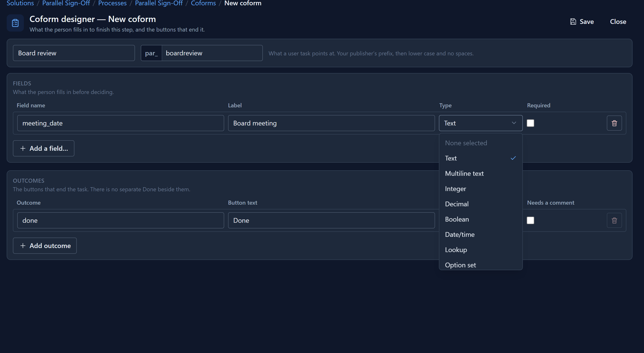Click the meeting_date field name input

pyautogui.click(x=120, y=123)
